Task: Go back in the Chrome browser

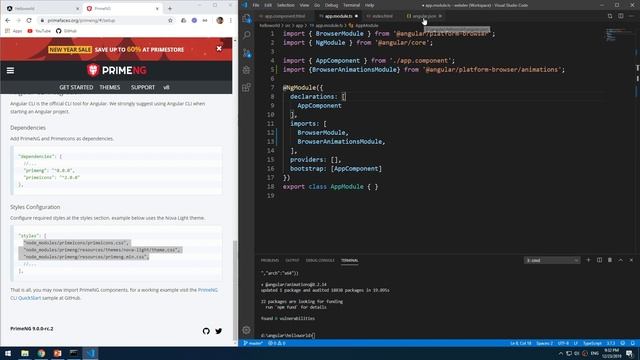Action: coord(8,20)
